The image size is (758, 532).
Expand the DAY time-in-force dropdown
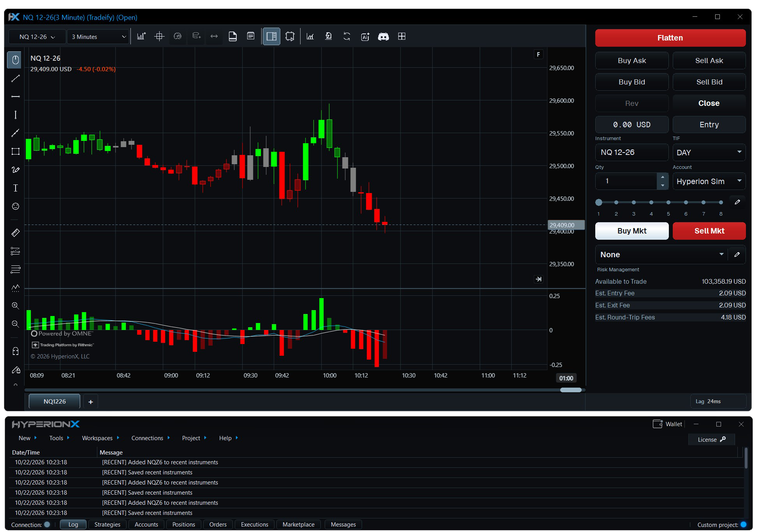click(709, 152)
